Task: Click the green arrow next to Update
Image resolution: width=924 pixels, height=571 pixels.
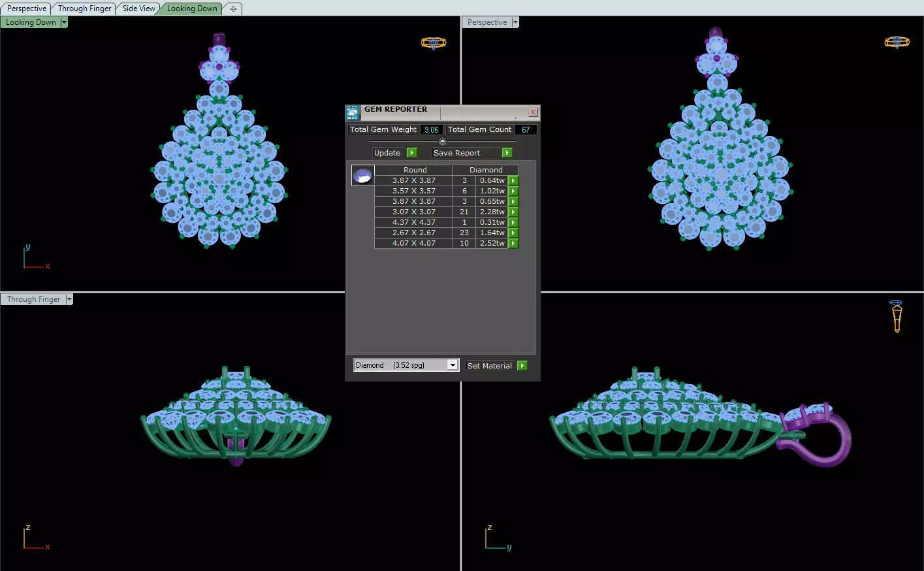Action: coord(412,153)
